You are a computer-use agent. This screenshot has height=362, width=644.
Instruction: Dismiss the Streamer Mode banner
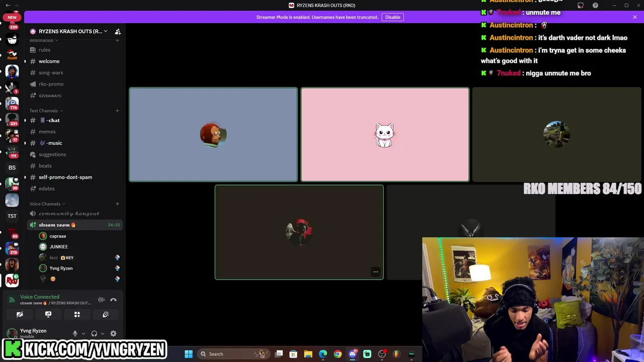tap(634, 17)
